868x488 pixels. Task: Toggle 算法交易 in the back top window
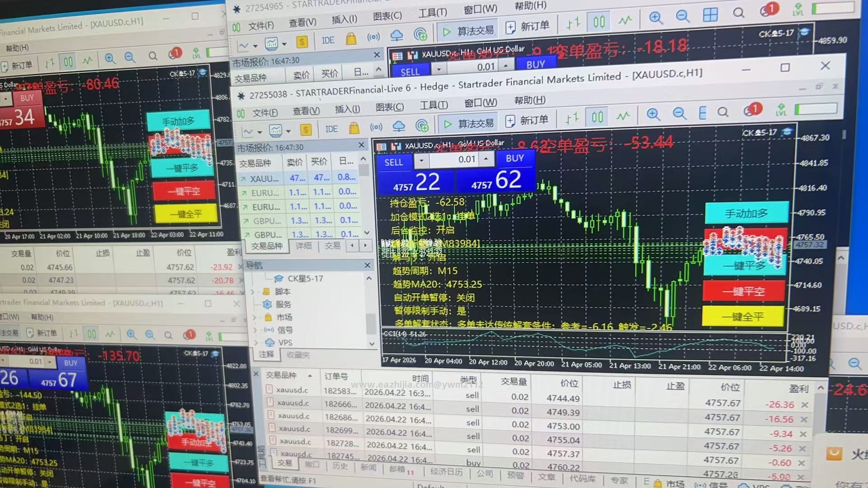pos(468,31)
